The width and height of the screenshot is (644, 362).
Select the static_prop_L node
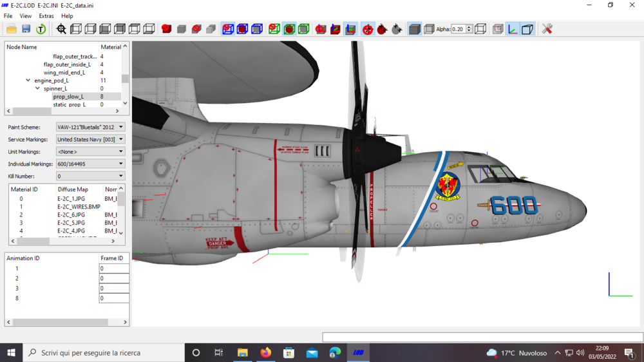(x=69, y=104)
